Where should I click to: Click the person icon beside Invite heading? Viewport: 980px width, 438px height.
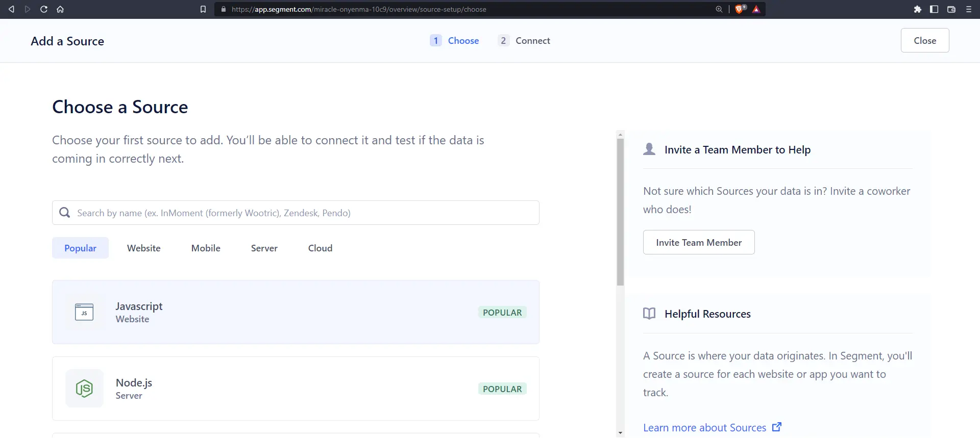649,149
